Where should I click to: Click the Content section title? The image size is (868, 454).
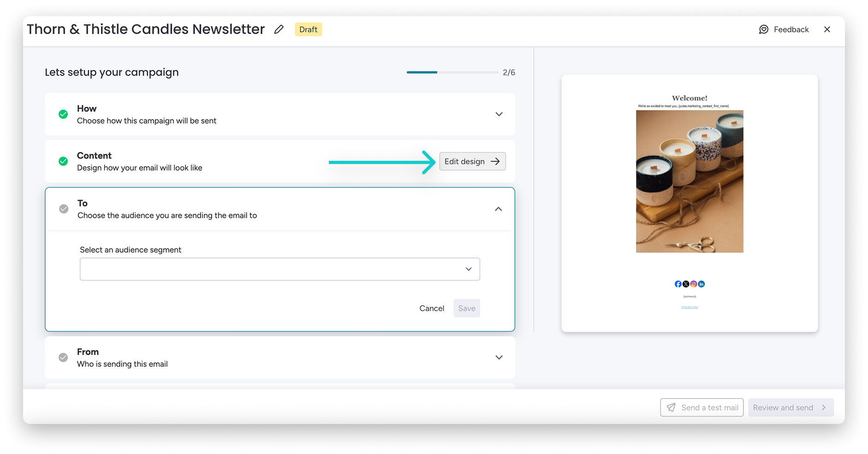pyautogui.click(x=94, y=155)
